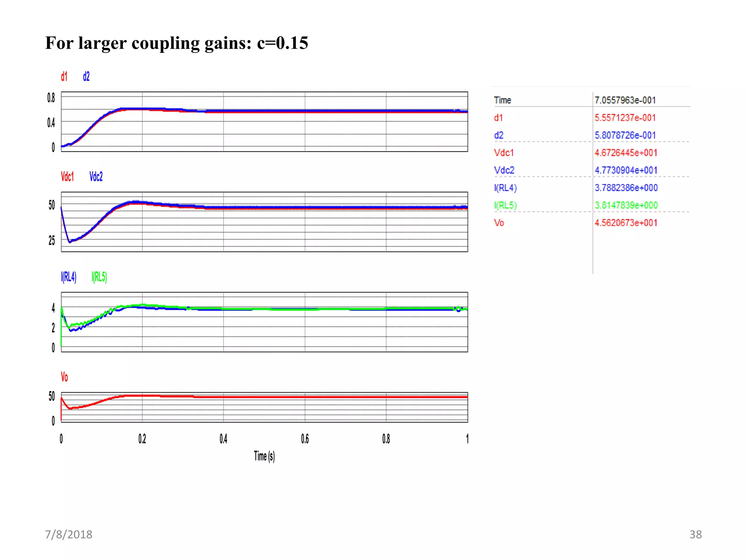
Task: Click the 4 y-axis label of current plot
Action: pyautogui.click(x=53, y=308)
